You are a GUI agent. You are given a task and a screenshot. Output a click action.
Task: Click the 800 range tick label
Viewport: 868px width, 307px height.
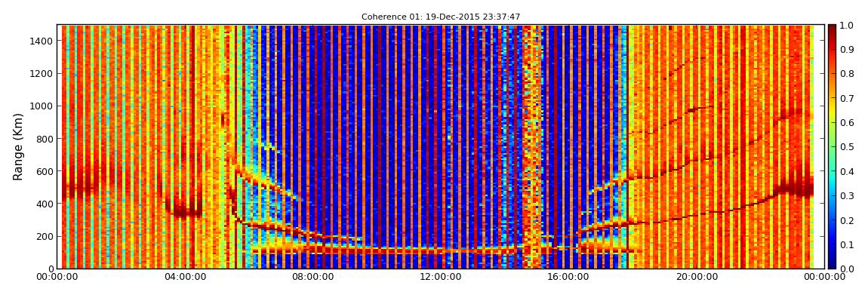click(x=46, y=139)
